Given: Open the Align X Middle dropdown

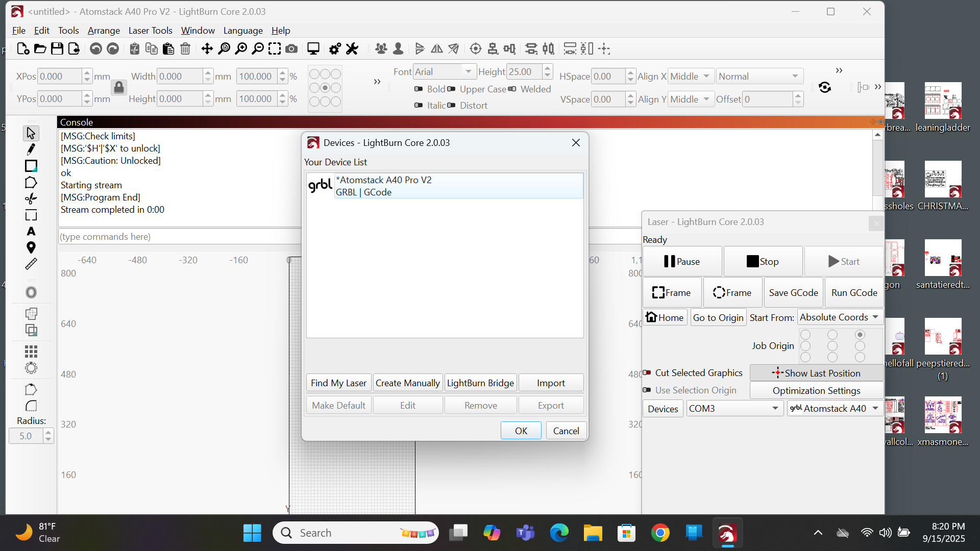Looking at the screenshot, I should [691, 77].
